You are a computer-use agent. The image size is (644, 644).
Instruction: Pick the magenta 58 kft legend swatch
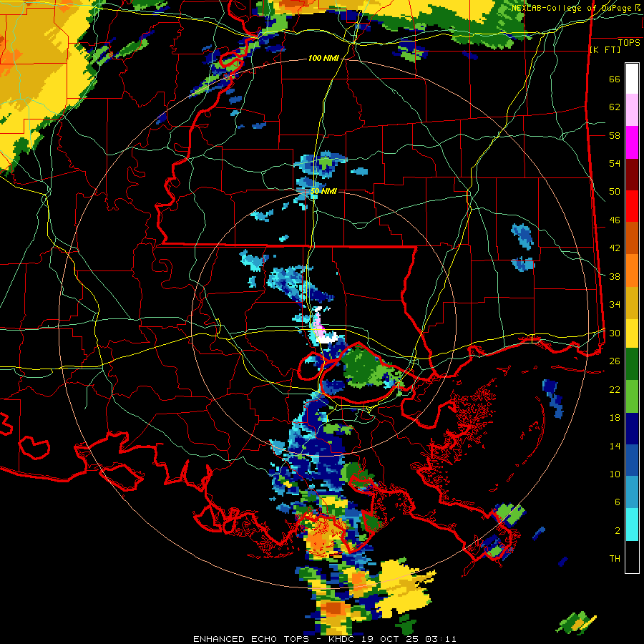point(632,142)
